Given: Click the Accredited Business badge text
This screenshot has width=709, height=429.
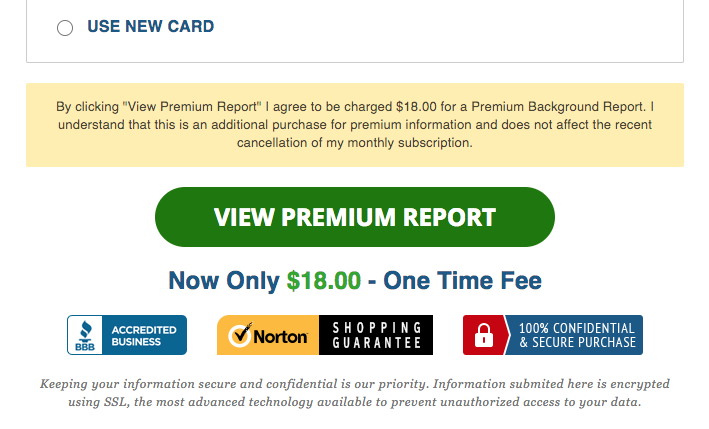Looking at the screenshot, I should (144, 335).
